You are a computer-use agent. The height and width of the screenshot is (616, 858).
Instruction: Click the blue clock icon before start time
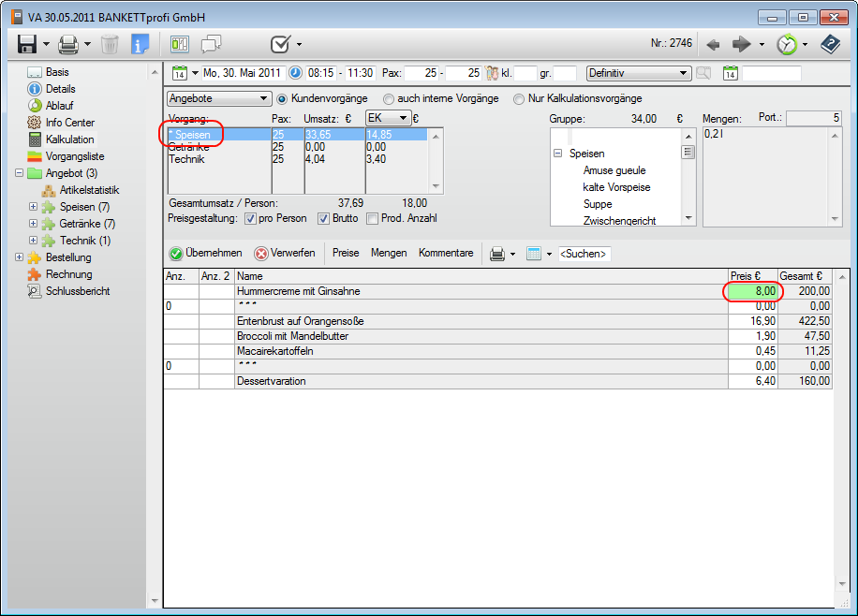(x=296, y=73)
